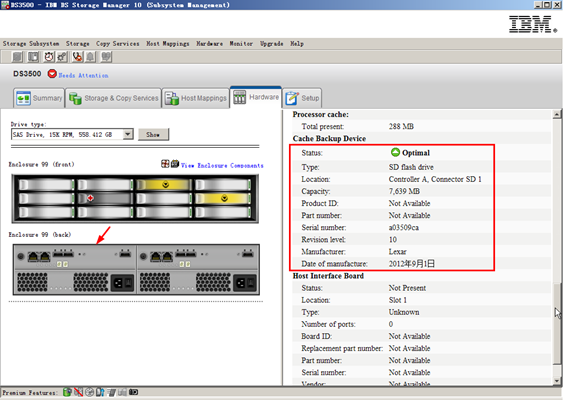Open the Monitor menu
This screenshot has width=567, height=402.
coord(241,44)
